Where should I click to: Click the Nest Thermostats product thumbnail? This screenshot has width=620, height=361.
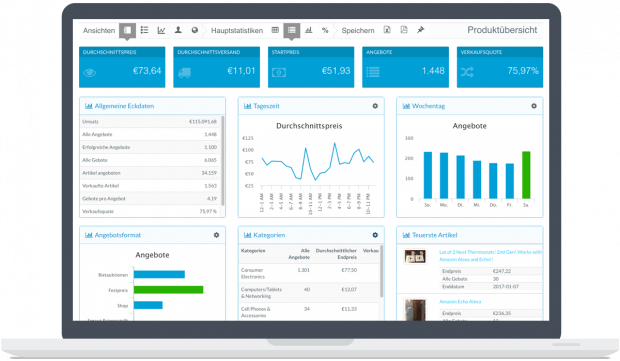(x=415, y=257)
